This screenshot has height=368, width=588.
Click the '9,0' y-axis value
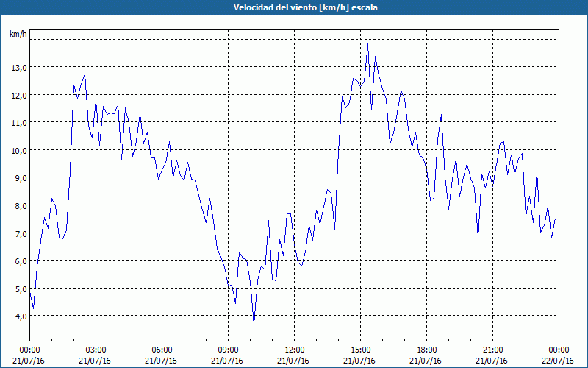(x=21, y=178)
